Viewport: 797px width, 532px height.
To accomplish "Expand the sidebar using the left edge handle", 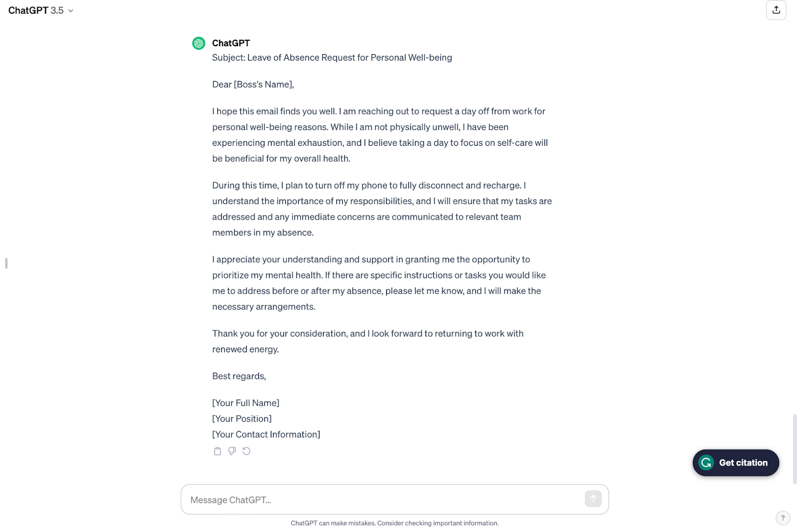I will point(6,263).
